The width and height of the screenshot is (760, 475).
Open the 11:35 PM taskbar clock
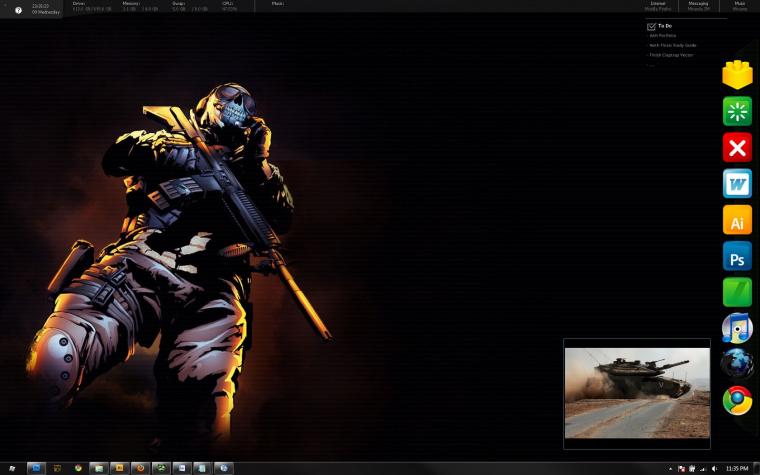tap(737, 469)
